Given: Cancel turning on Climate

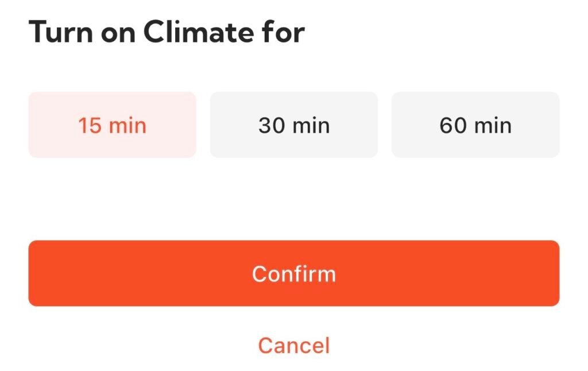Looking at the screenshot, I should pos(293,346).
